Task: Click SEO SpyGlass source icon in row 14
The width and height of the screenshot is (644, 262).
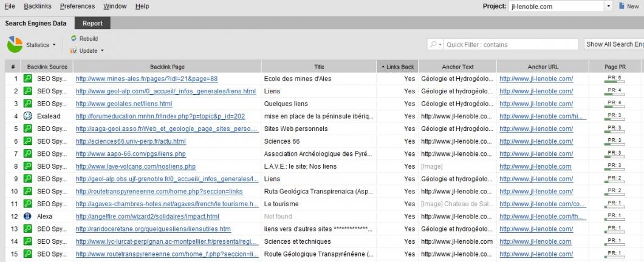Action: 27,241
